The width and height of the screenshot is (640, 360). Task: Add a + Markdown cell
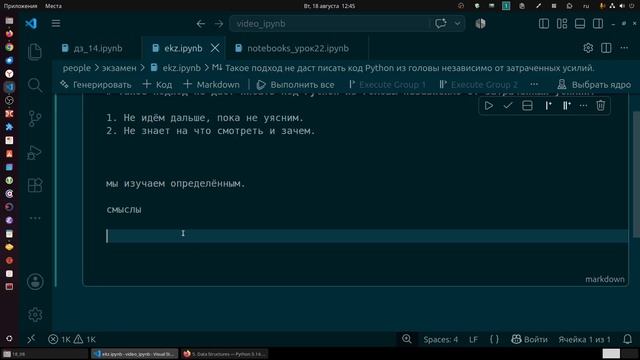click(x=211, y=84)
